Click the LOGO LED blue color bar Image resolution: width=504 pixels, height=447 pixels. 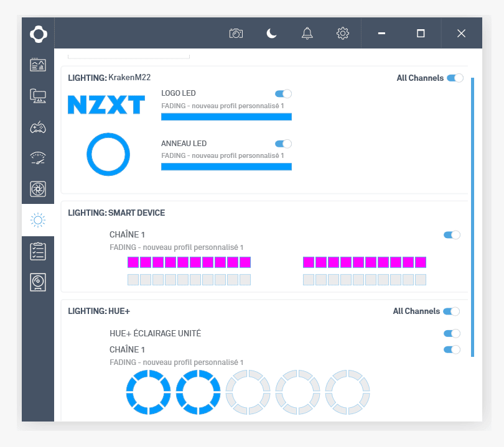(226, 116)
